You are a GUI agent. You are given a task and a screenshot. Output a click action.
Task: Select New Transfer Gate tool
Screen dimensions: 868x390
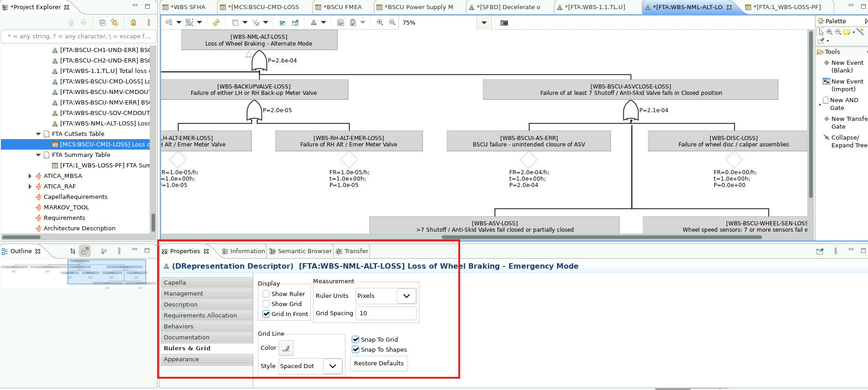[x=845, y=123]
